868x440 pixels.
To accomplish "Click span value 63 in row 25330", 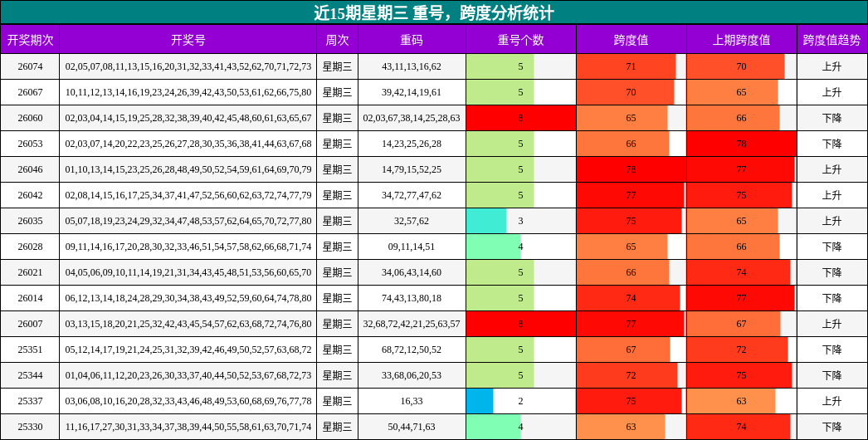I will (631, 428).
